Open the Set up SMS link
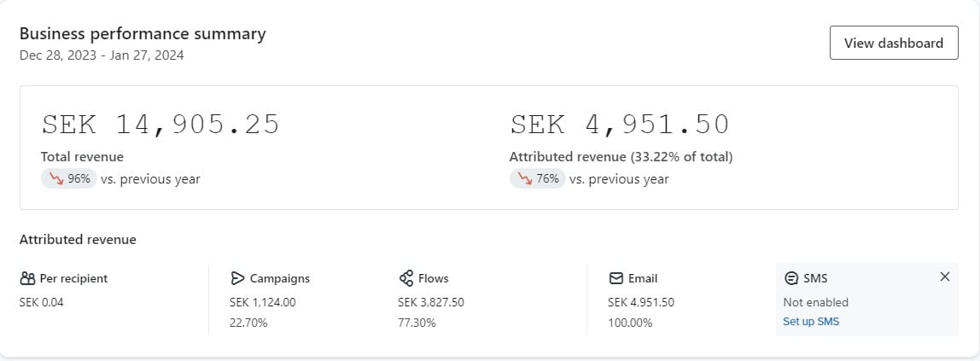 (x=810, y=322)
